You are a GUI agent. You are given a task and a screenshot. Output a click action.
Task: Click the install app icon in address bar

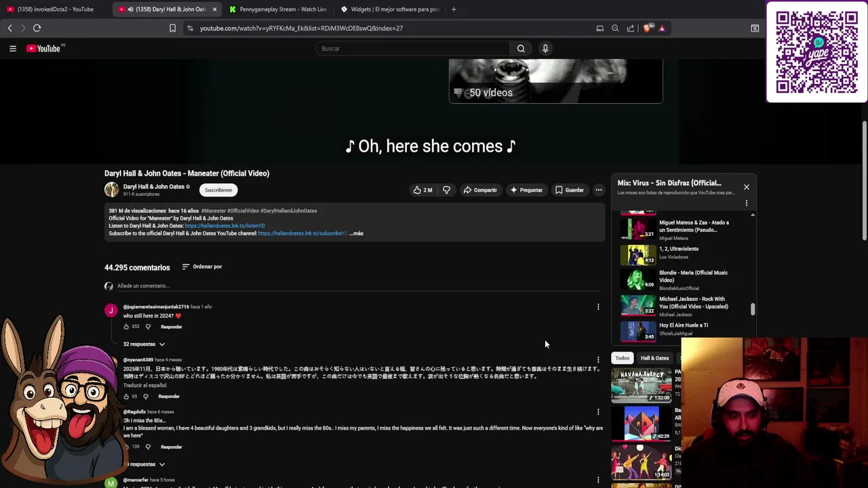(x=599, y=28)
